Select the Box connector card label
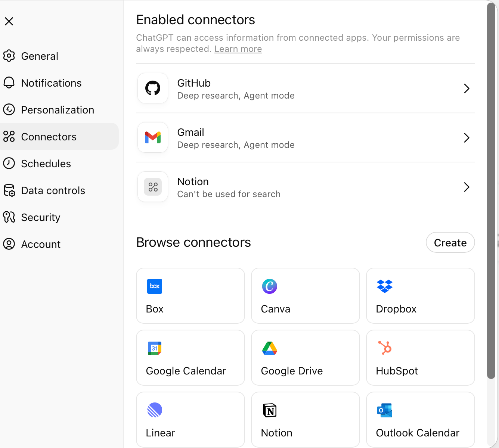This screenshot has width=499, height=448. click(x=155, y=309)
